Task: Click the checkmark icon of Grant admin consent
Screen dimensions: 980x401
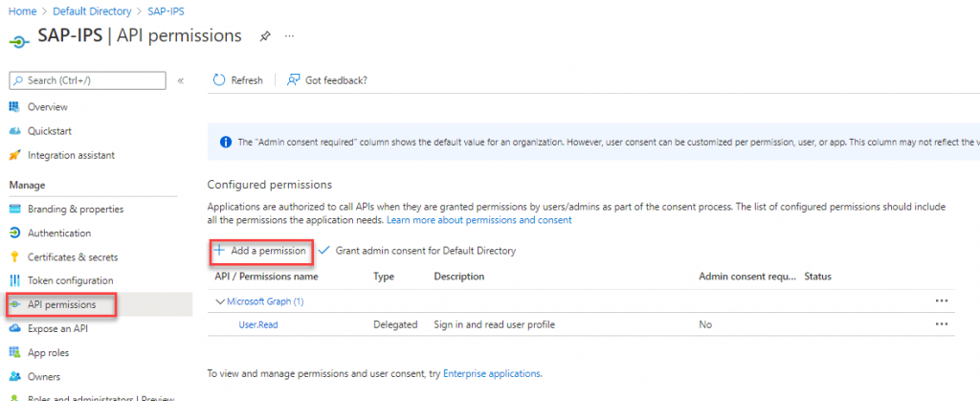Action: click(323, 251)
